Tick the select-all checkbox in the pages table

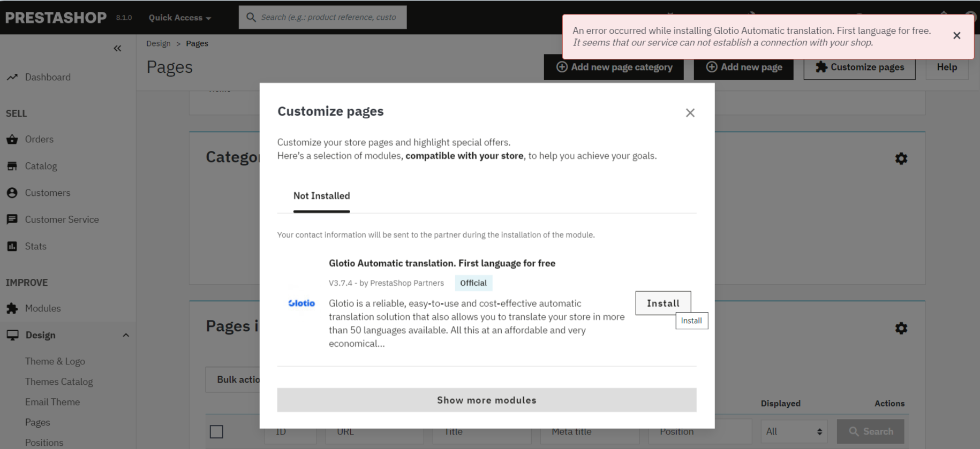(x=216, y=431)
